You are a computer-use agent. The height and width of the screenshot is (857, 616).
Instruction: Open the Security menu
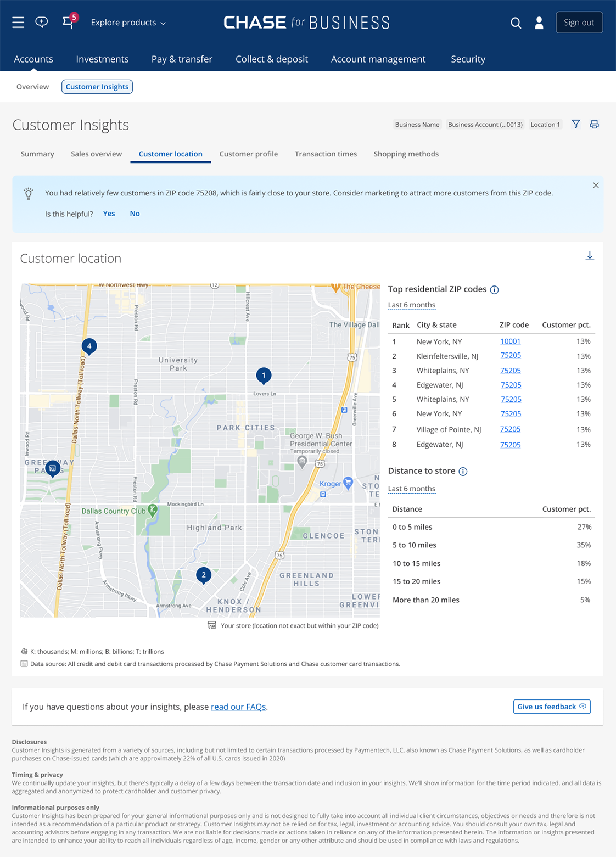point(468,59)
